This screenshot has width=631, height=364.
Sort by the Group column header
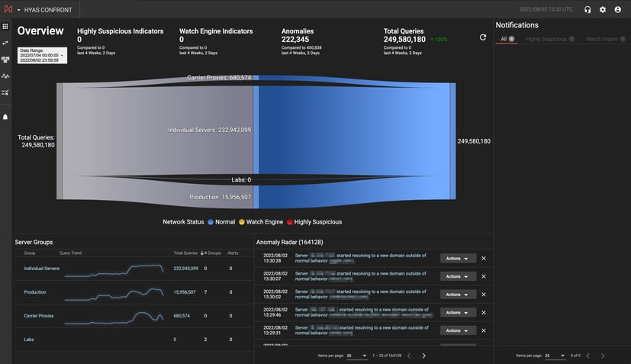pyautogui.click(x=30, y=253)
